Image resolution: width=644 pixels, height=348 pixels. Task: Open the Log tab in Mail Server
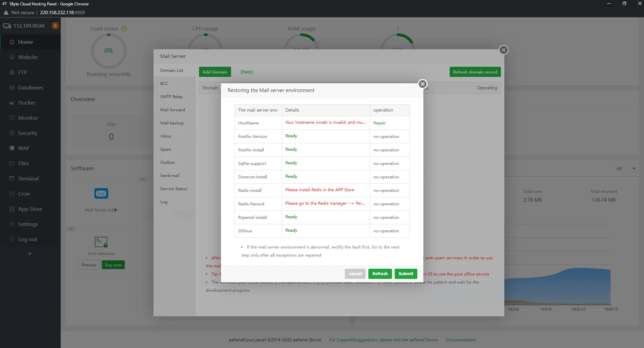pos(174,202)
